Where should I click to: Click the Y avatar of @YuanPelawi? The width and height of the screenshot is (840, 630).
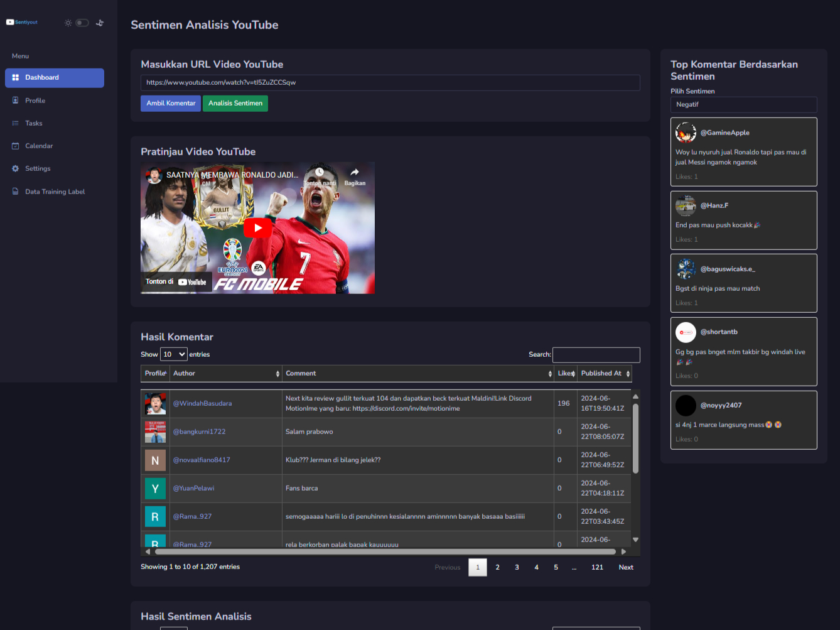pos(155,489)
